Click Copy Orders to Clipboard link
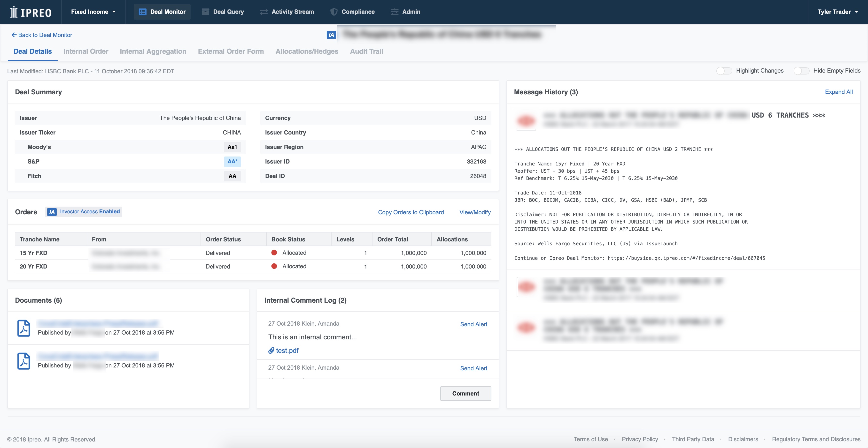 [411, 212]
